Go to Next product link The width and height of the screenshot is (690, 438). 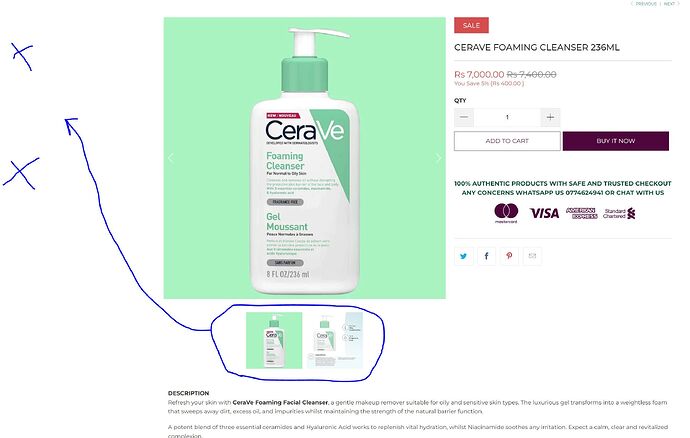(670, 4)
